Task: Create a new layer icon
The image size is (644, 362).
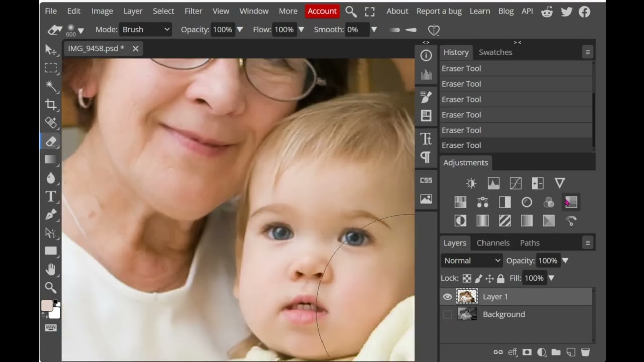Action: tap(571, 352)
